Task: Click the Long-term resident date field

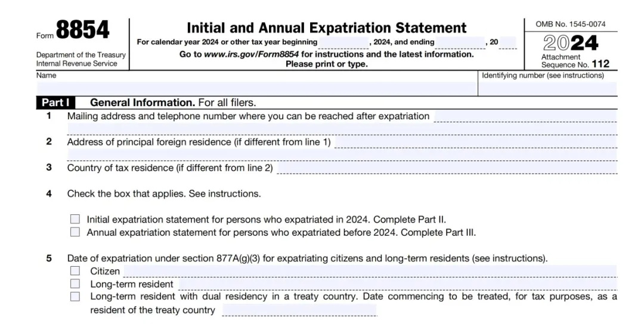Action: tap(397, 284)
